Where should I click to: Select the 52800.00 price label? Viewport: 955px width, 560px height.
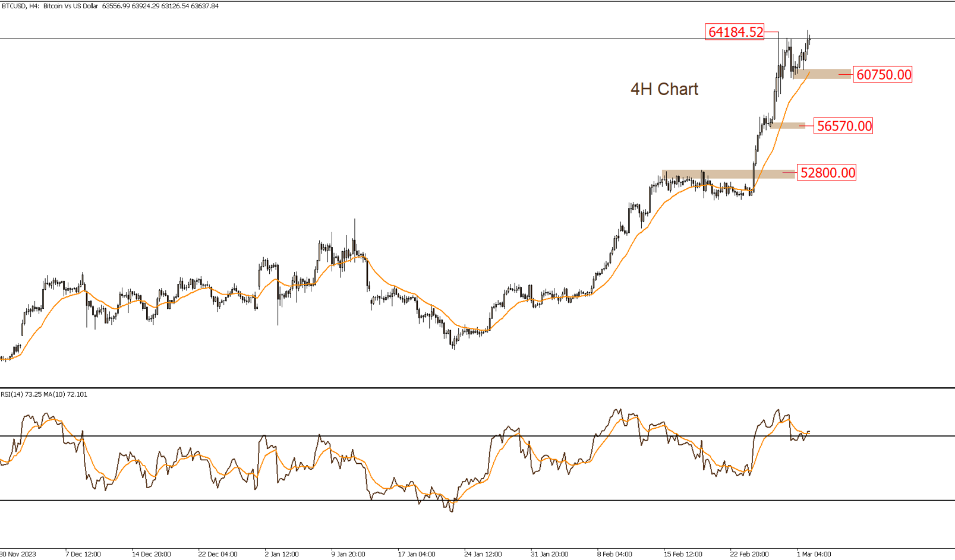pyautogui.click(x=827, y=173)
